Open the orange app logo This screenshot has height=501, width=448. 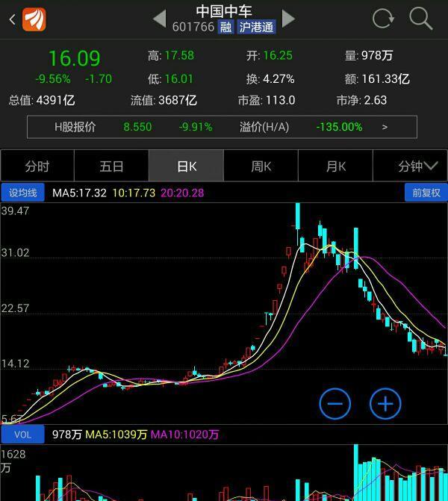pyautogui.click(x=34, y=19)
